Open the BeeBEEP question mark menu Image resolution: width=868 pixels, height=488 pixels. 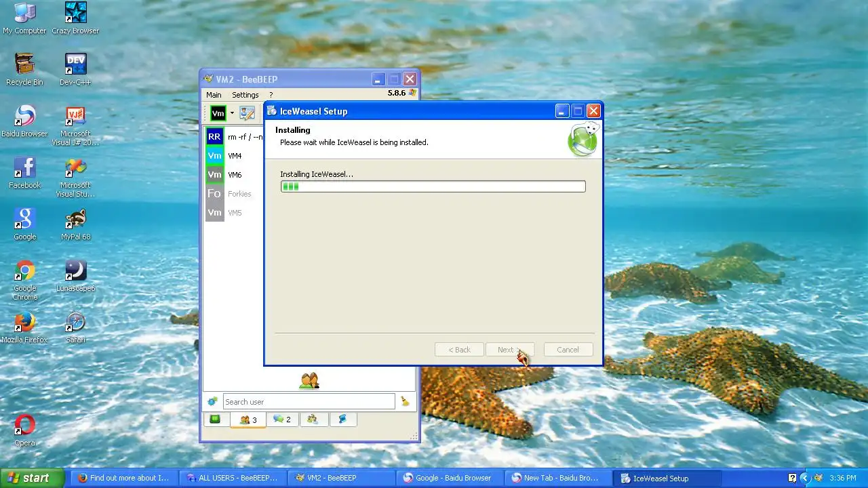[271, 95]
